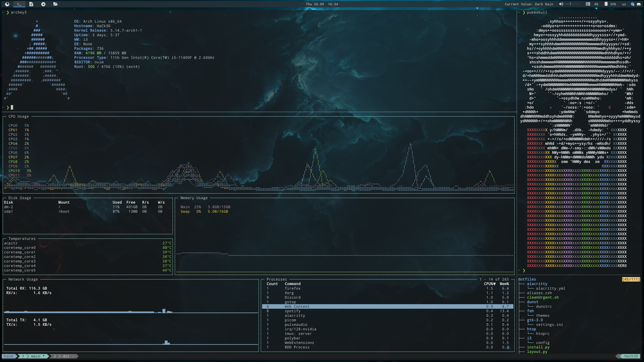Image resolution: width=644 pixels, height=362 pixels.
Task: Click the date and time 'Thu 30.09 16:34'
Action: 322,4
